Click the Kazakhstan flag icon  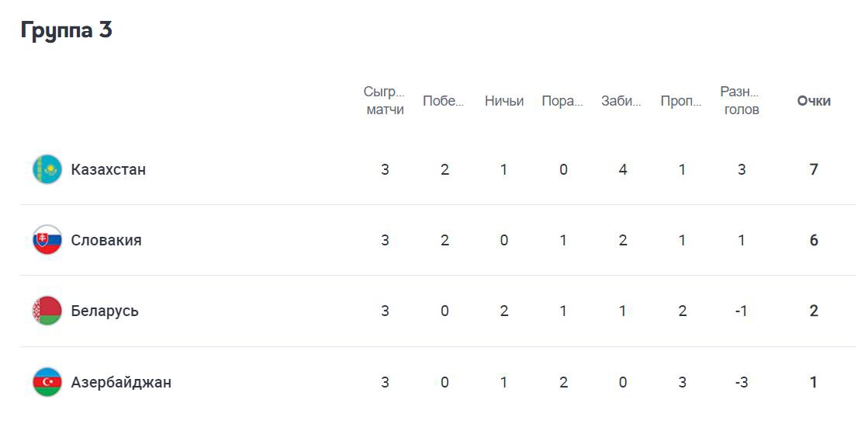pyautogui.click(x=47, y=169)
